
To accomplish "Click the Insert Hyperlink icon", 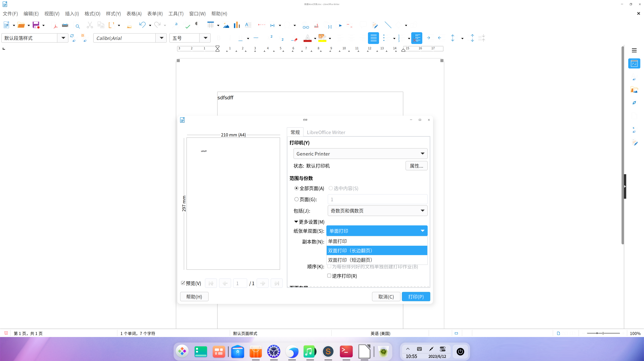I will click(x=306, y=25).
